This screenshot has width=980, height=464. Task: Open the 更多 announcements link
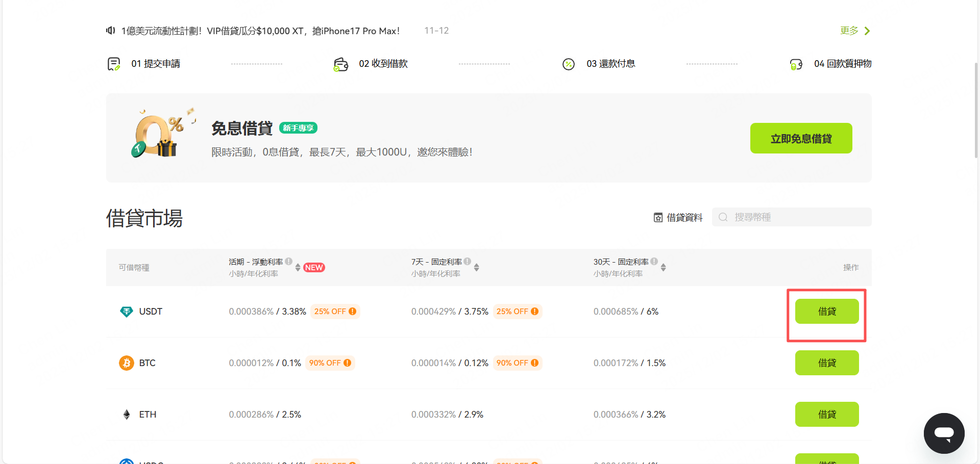(x=848, y=31)
